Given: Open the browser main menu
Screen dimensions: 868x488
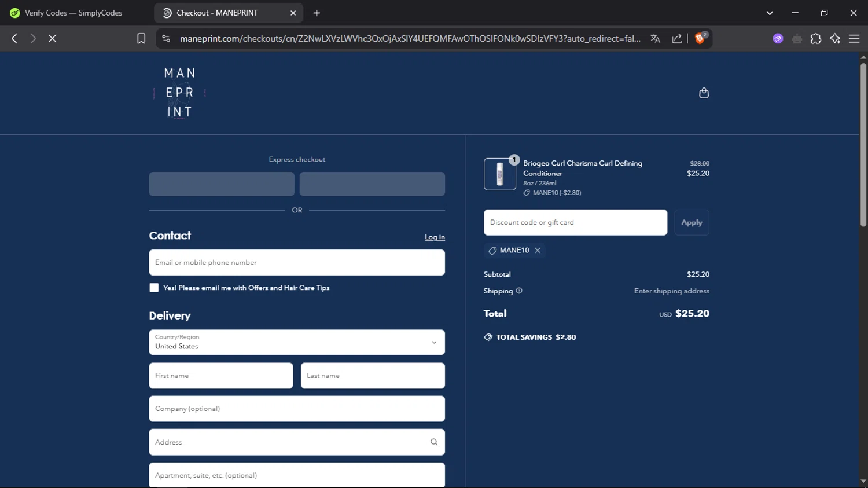Looking at the screenshot, I should point(854,38).
